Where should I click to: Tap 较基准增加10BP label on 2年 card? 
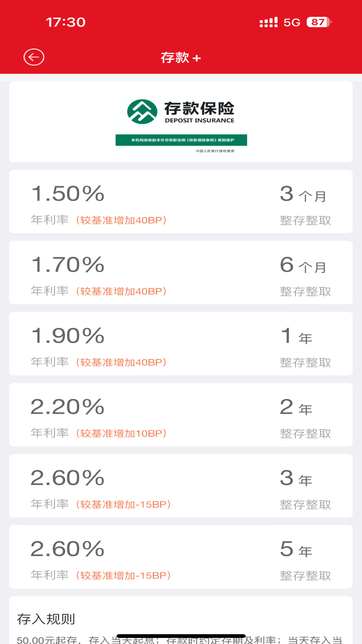(x=121, y=433)
